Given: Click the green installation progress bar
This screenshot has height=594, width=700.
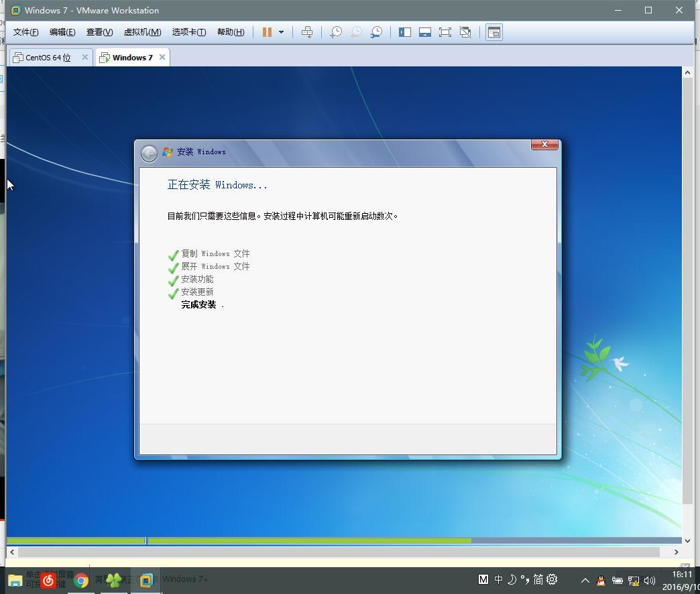Looking at the screenshot, I should 308,540.
